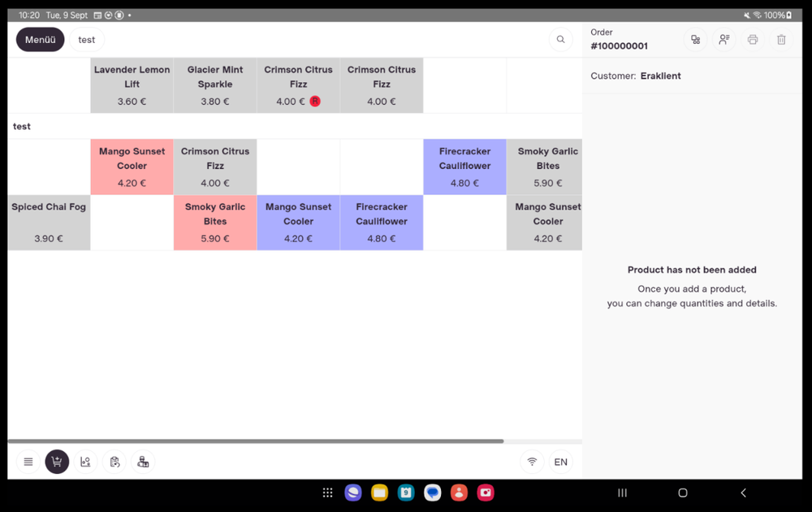Add the gray Mango Sunset Cooler tile
The width and height of the screenshot is (812, 512).
point(544,223)
